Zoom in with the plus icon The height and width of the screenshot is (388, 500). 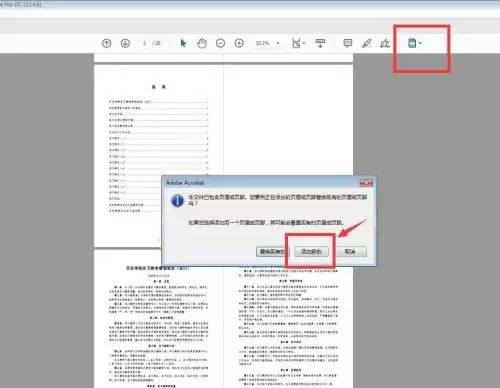coord(239,43)
